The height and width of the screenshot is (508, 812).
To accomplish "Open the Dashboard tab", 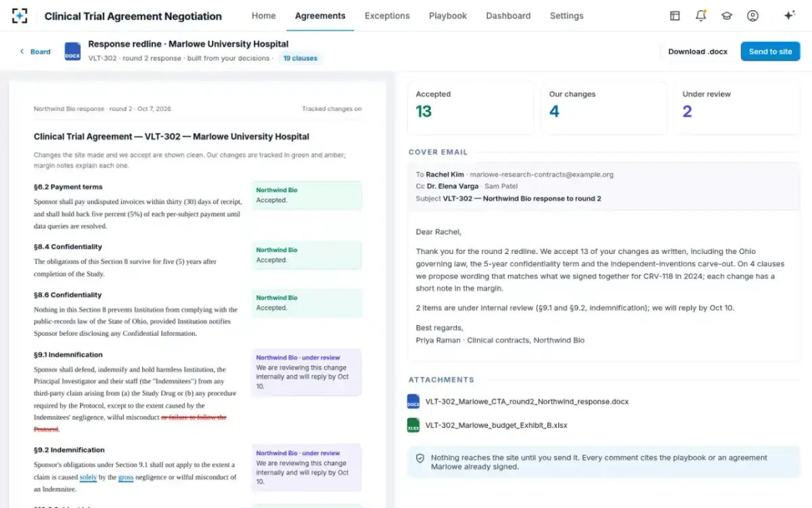I will (x=508, y=16).
